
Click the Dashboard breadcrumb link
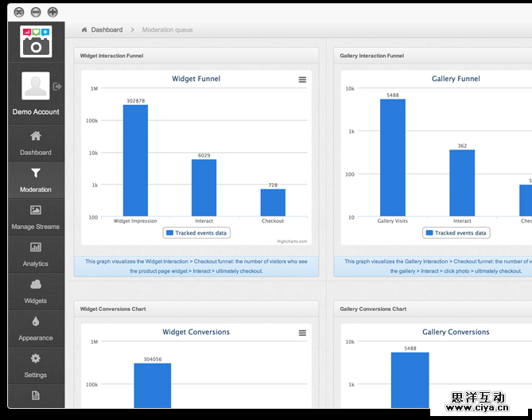pos(107,30)
